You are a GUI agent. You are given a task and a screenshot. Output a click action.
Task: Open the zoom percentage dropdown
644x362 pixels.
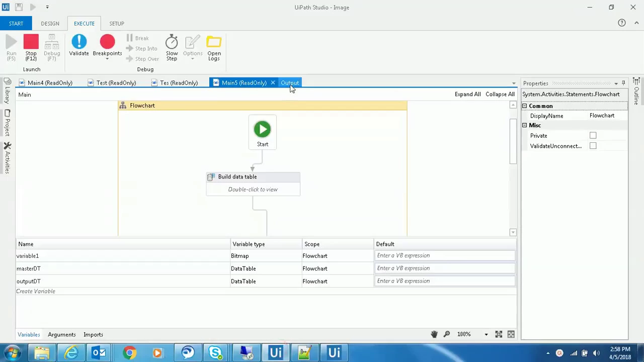click(x=486, y=334)
